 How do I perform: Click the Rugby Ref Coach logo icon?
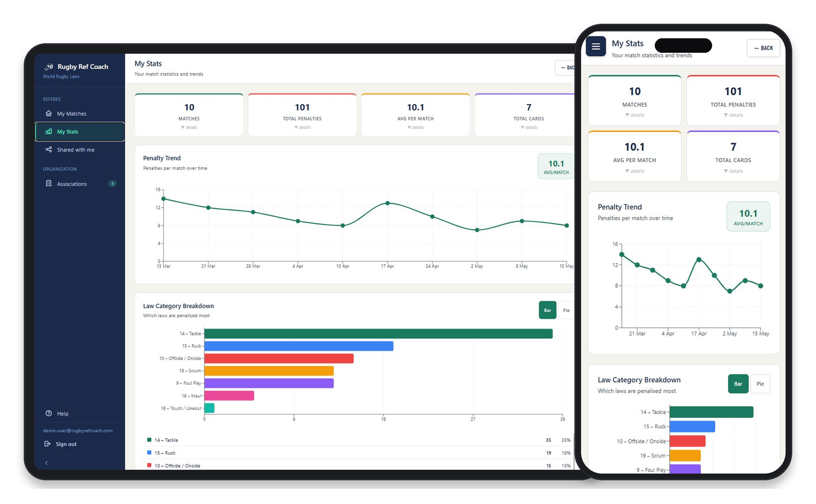coord(49,67)
